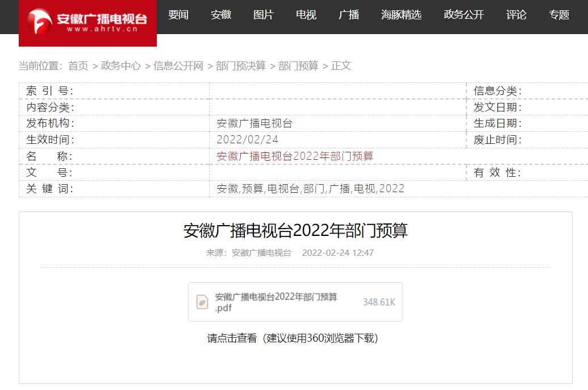Navigate to 政务公开 page
Screen dimensions: 588x390
click(464, 15)
